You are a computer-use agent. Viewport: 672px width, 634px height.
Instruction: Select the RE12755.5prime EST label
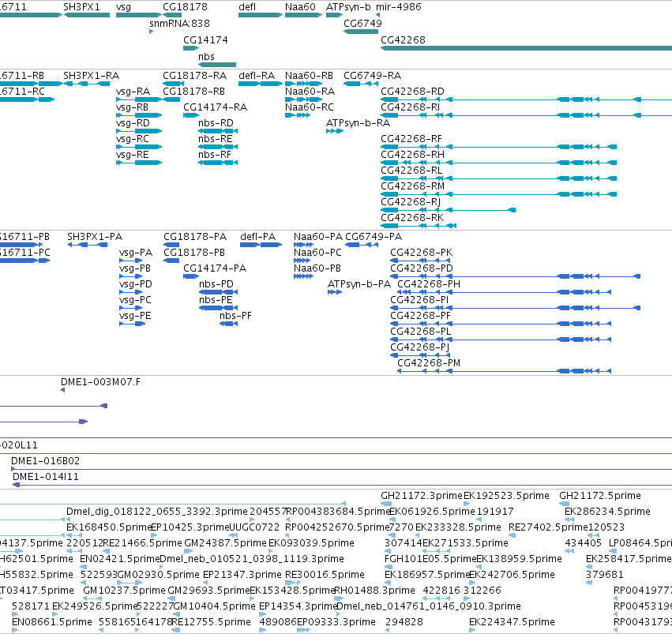pyautogui.click(x=212, y=622)
